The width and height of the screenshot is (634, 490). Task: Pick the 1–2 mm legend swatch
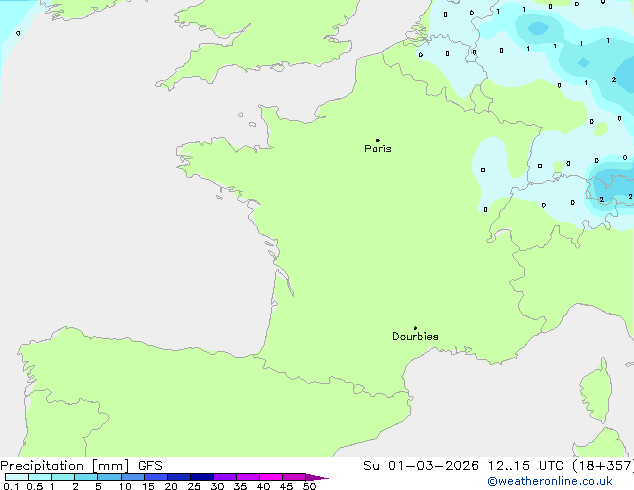pos(63,477)
